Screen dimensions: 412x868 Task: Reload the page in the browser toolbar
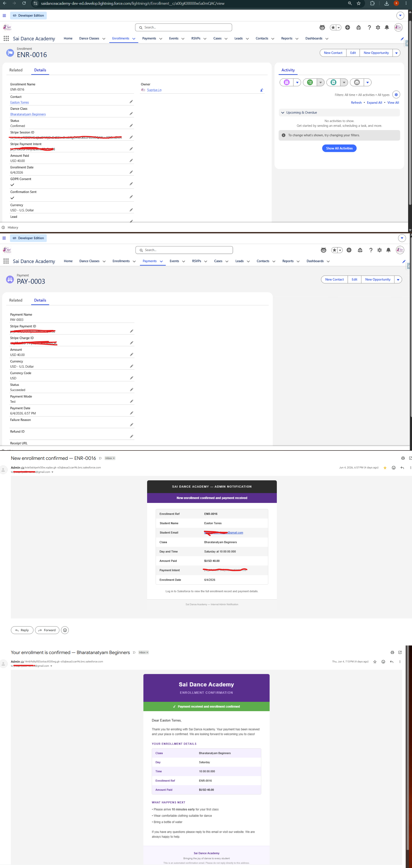pos(24,3)
